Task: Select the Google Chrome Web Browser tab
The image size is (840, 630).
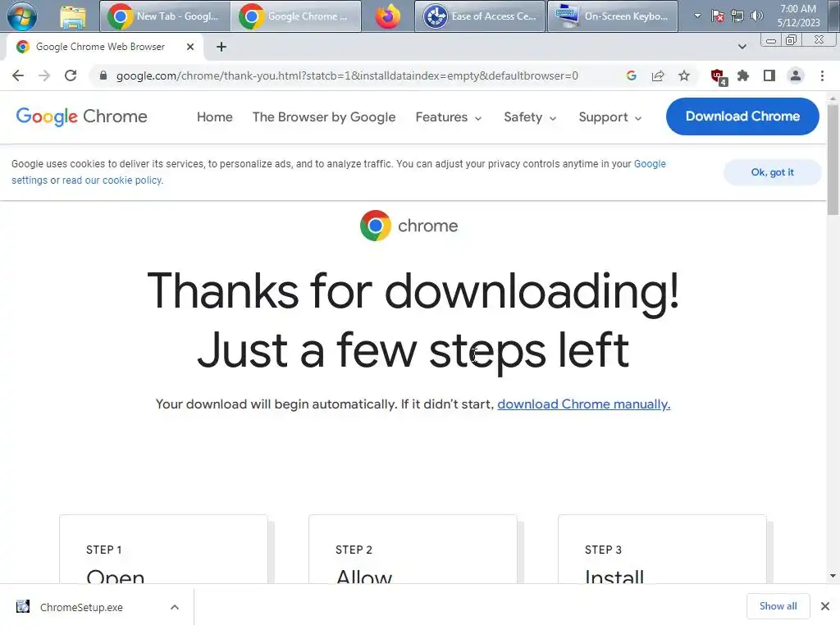Action: tap(105, 47)
